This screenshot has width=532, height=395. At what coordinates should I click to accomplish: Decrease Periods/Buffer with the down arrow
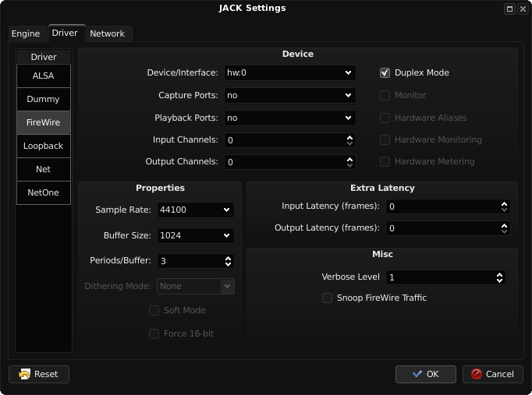pyautogui.click(x=228, y=264)
